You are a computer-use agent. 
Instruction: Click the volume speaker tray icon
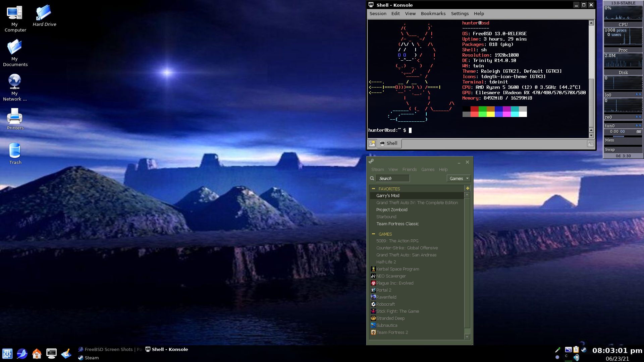576,358
